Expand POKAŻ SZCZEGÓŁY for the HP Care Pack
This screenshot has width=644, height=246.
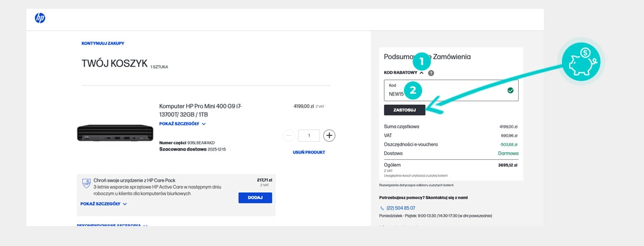click(103, 204)
